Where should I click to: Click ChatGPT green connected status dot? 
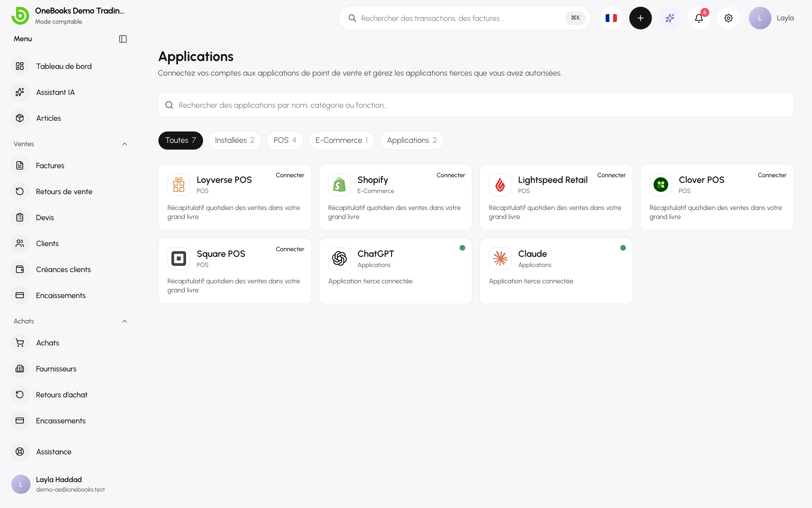pyautogui.click(x=462, y=248)
